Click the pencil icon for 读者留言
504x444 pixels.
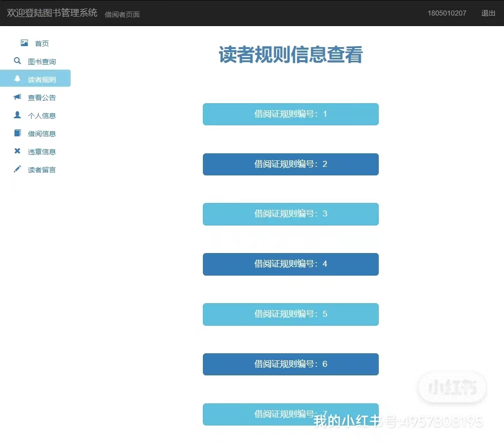18,169
